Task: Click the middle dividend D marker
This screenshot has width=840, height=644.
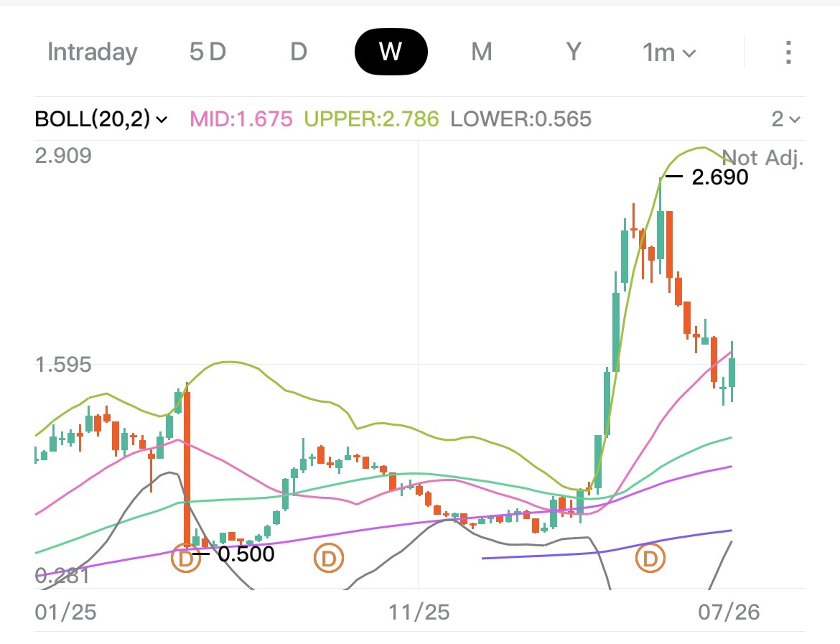Action: 328,559
